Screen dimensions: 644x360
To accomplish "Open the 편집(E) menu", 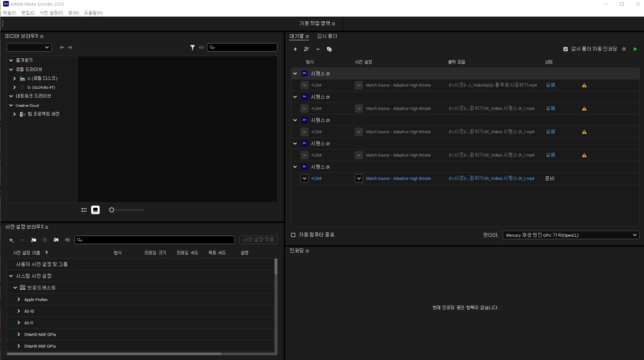I will click(28, 13).
